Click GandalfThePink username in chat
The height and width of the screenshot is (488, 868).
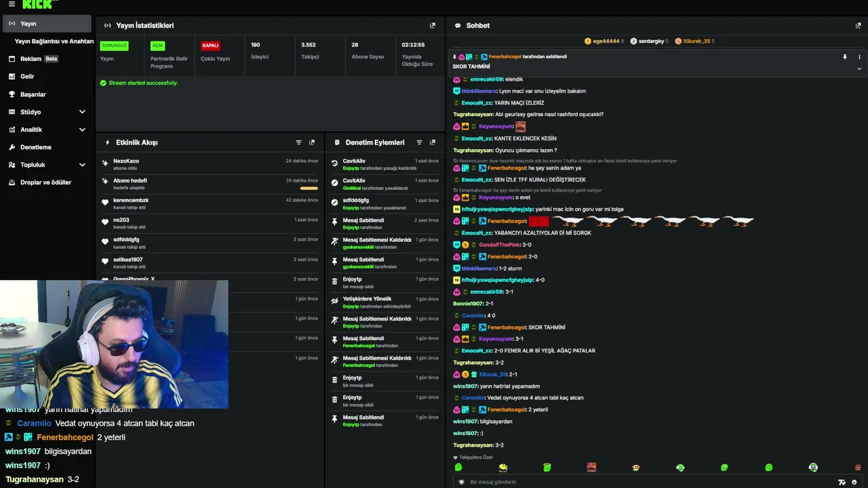tap(499, 245)
